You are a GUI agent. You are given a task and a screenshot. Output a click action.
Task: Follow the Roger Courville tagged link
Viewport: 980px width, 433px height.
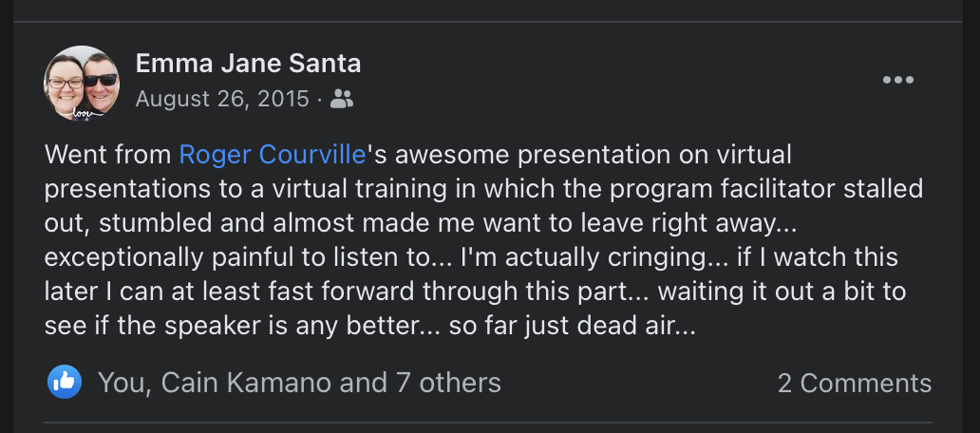tap(273, 155)
